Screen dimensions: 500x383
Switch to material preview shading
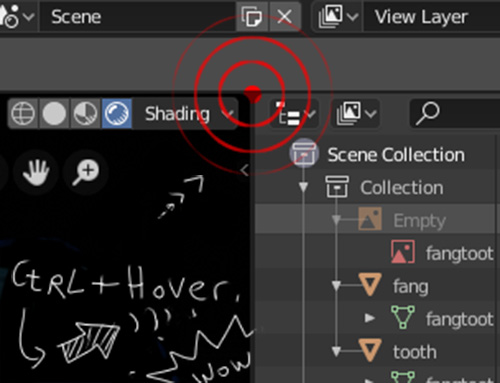pos(85,113)
